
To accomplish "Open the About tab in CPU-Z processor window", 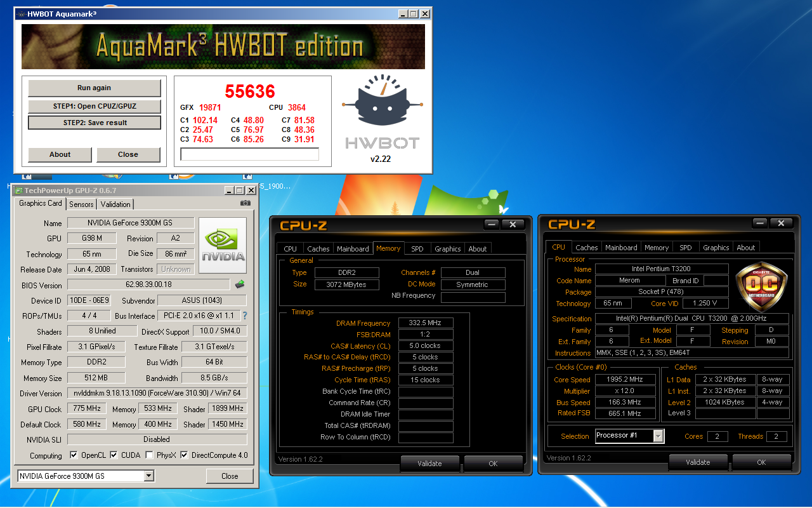I will coord(746,248).
